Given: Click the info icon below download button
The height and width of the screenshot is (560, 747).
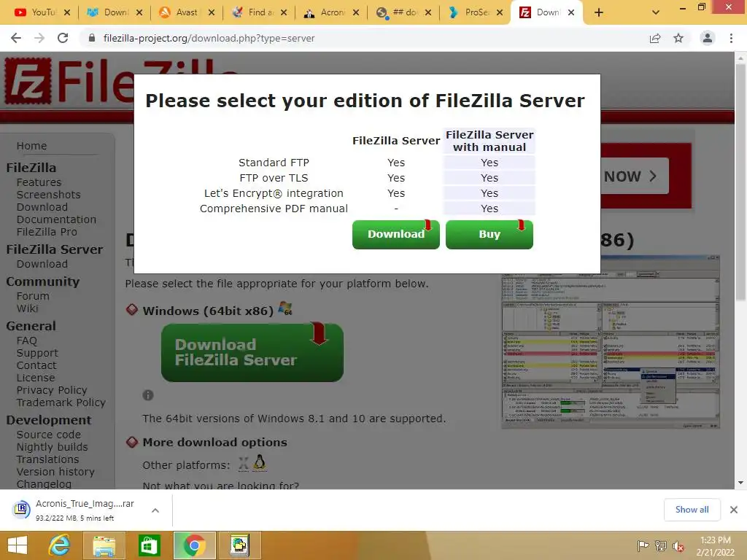Looking at the screenshot, I should (x=147, y=395).
